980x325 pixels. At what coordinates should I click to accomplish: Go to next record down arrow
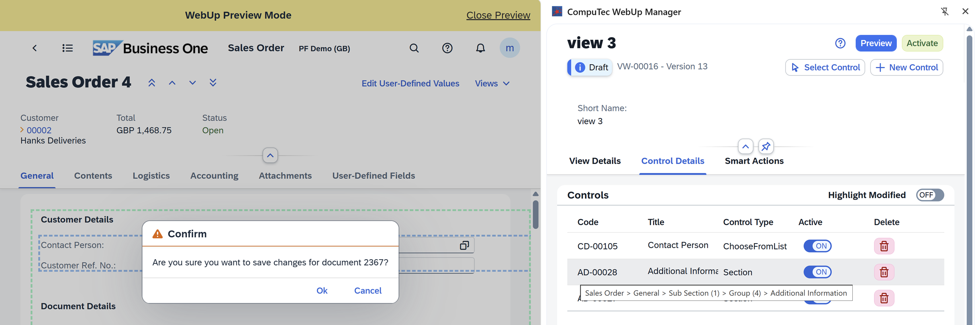point(192,83)
